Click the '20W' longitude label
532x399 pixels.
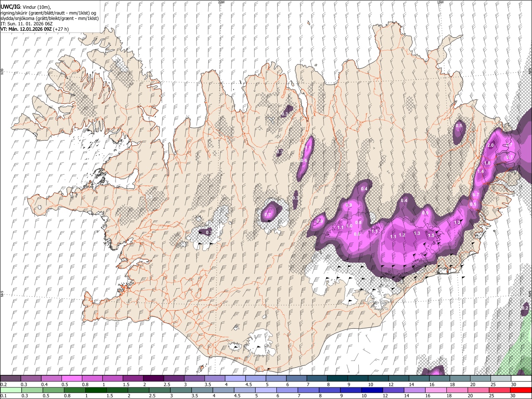[221, 2]
